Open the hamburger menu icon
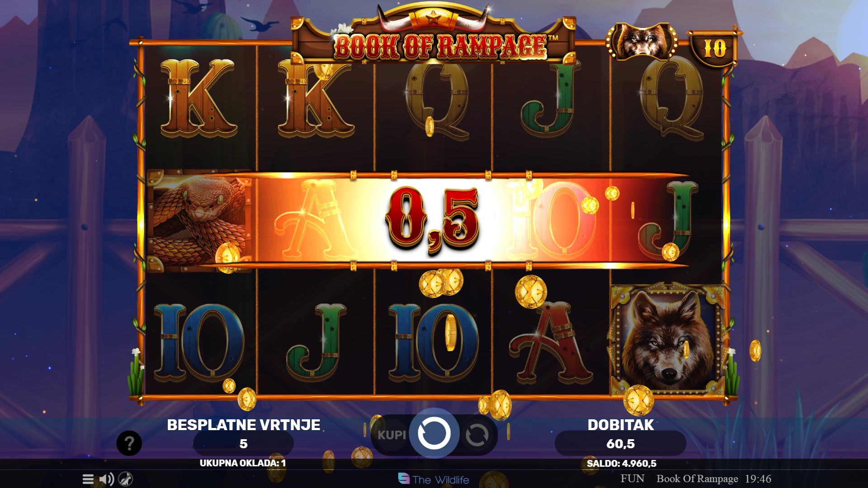Viewport: 868px width, 488px height. (88, 479)
